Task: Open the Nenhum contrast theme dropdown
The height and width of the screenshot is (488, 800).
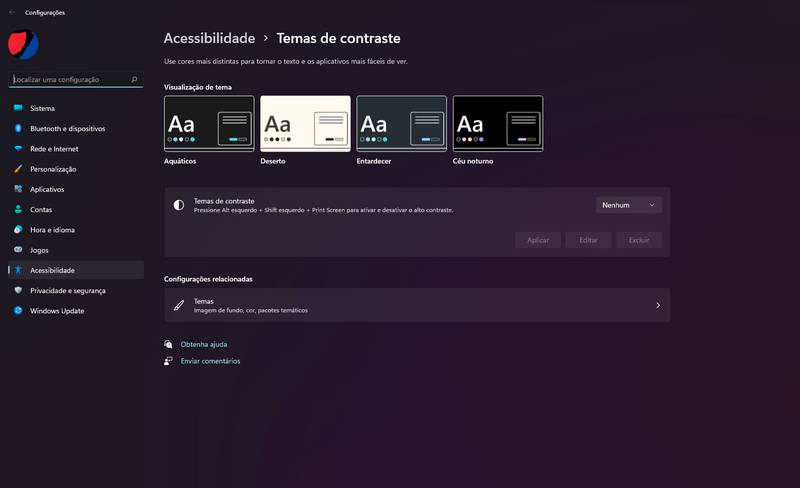Action: pos(629,205)
